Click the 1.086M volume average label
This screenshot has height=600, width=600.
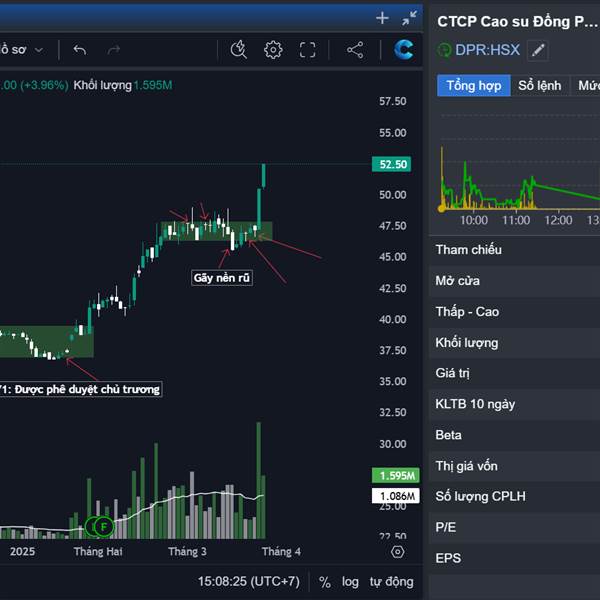pos(396,496)
